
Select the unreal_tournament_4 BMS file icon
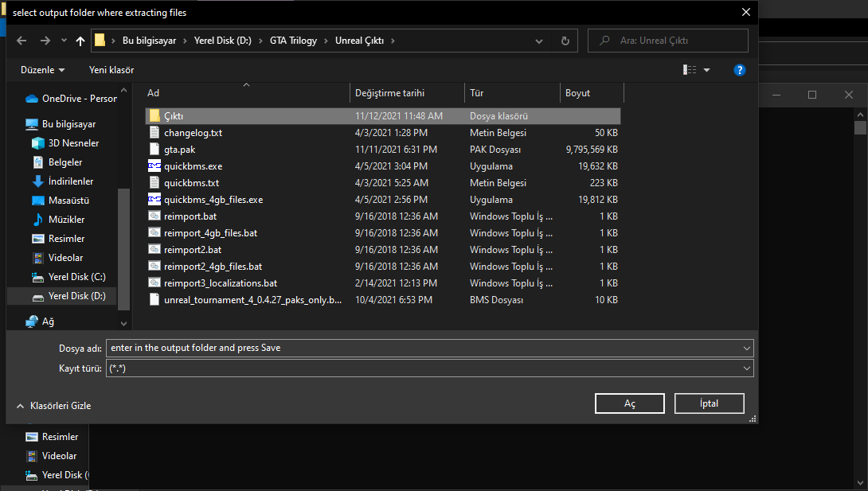[154, 300]
